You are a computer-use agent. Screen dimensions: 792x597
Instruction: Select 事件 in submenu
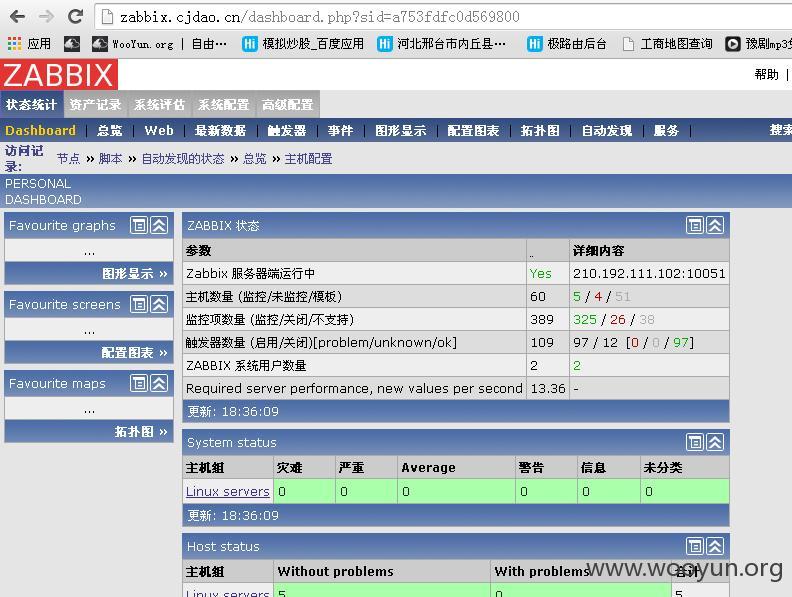coord(340,130)
